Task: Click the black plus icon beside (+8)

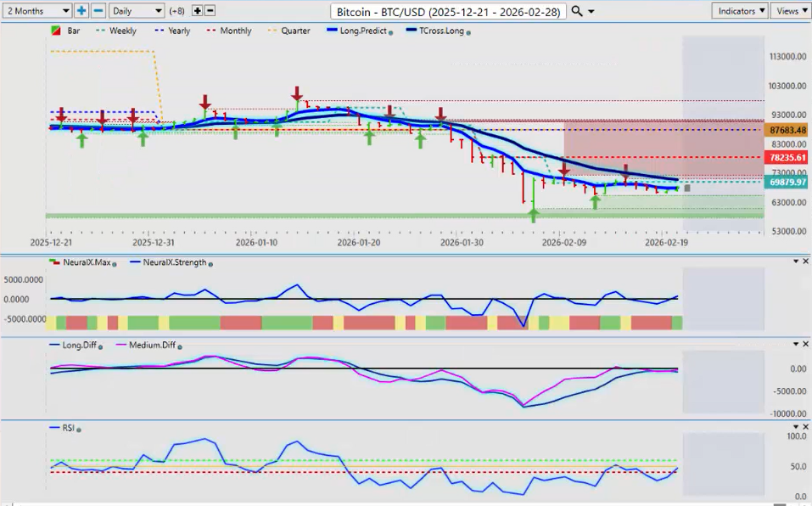Action: [x=198, y=11]
